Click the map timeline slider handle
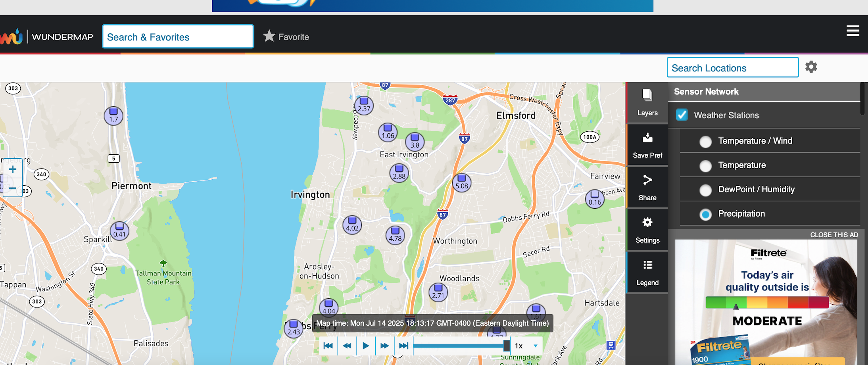 pyautogui.click(x=507, y=346)
